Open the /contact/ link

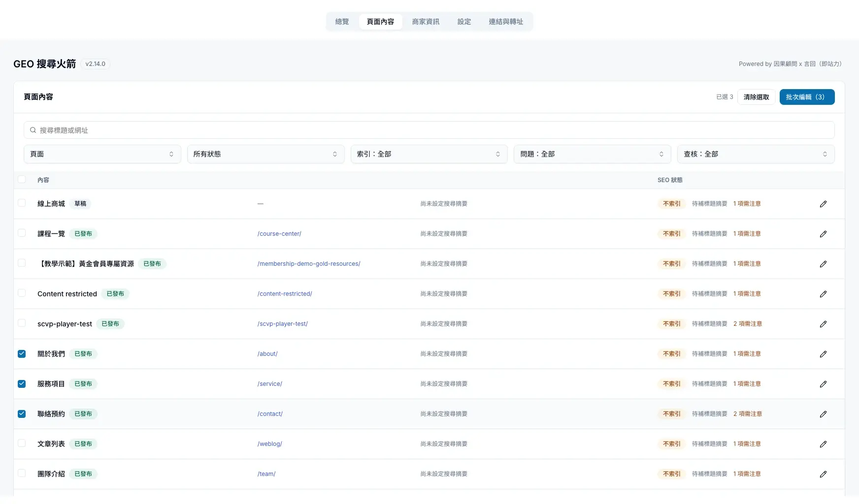click(270, 414)
